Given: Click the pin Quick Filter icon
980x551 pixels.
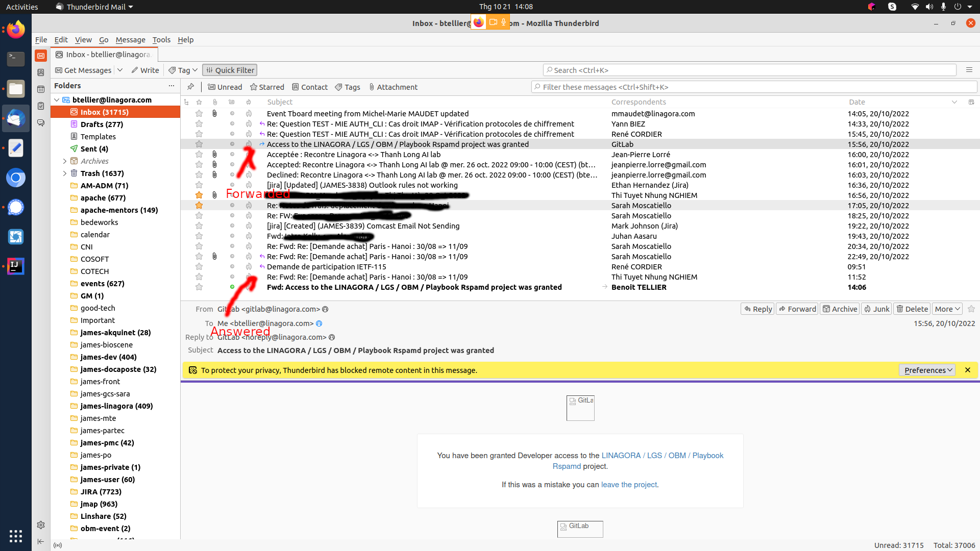Looking at the screenshot, I should pos(190,87).
